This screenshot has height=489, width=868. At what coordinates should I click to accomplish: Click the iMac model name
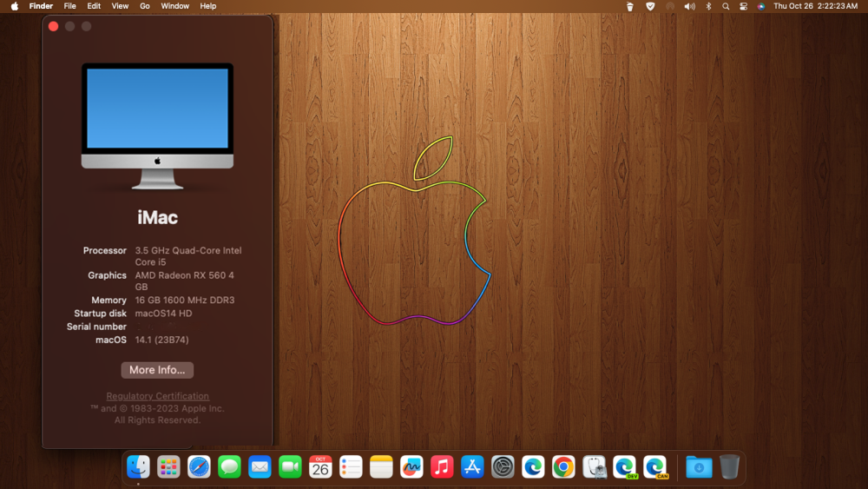(x=157, y=218)
